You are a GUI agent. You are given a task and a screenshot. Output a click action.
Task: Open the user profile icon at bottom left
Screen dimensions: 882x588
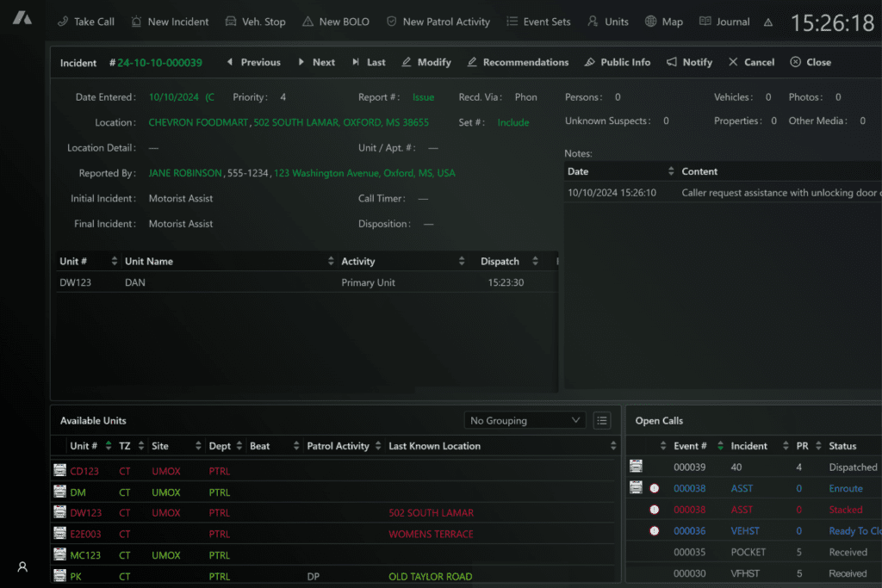22,566
